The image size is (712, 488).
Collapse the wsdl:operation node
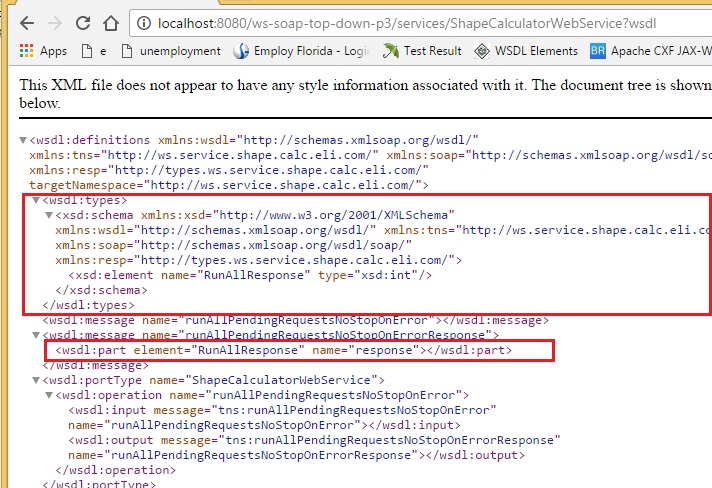(x=49, y=395)
